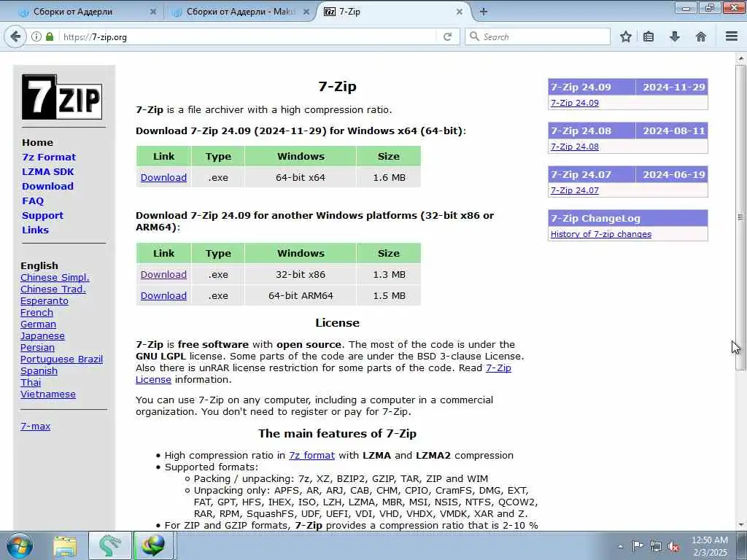Screen dimensions: 747x560
Task: Open a new tab with the plus icon
Action: coord(484,12)
